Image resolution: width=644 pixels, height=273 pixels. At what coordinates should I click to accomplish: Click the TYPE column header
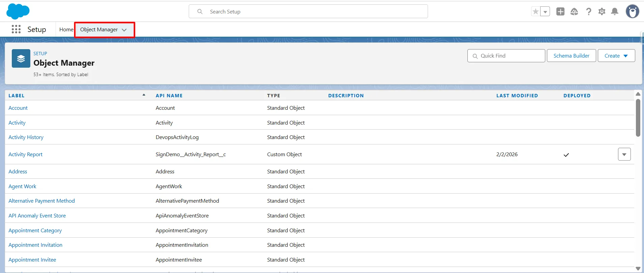point(274,96)
